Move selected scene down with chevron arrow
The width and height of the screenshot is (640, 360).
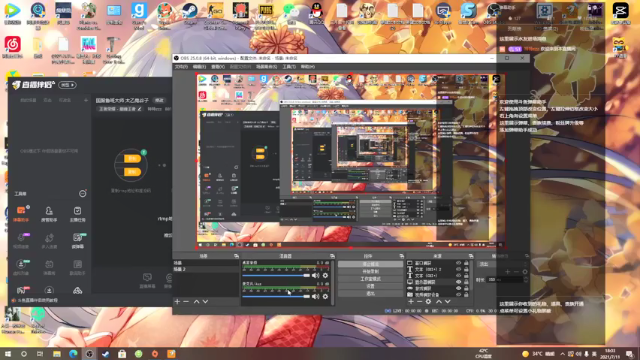point(205,301)
